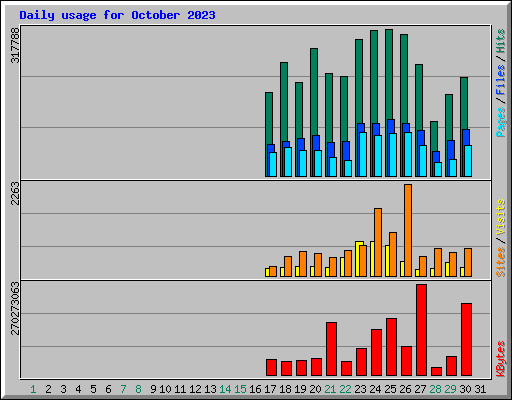Click the '2263' visits axis label
The width and height of the screenshot is (512, 400).
(15, 193)
